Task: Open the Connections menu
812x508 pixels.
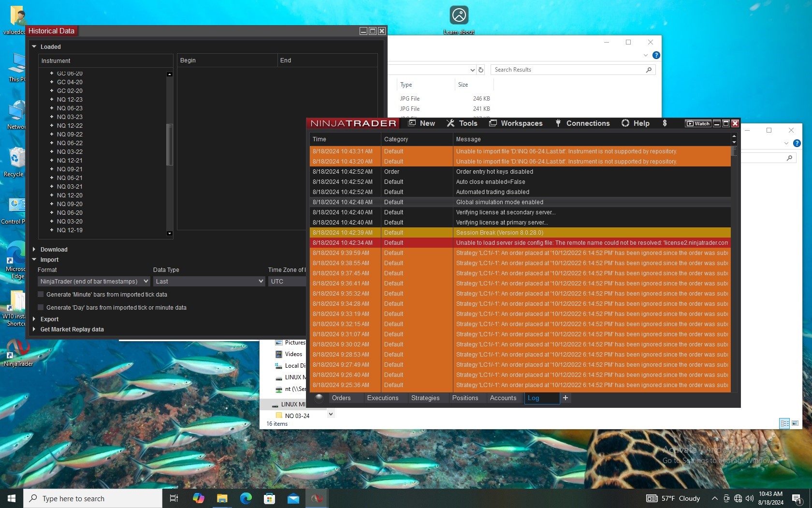Action: [x=582, y=123]
